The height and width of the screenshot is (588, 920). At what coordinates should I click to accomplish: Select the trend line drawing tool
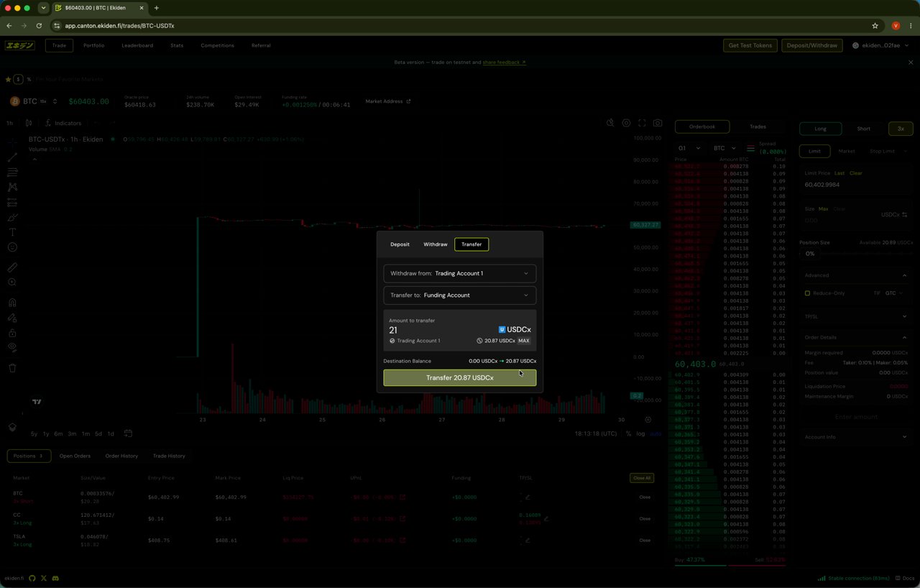(x=12, y=157)
